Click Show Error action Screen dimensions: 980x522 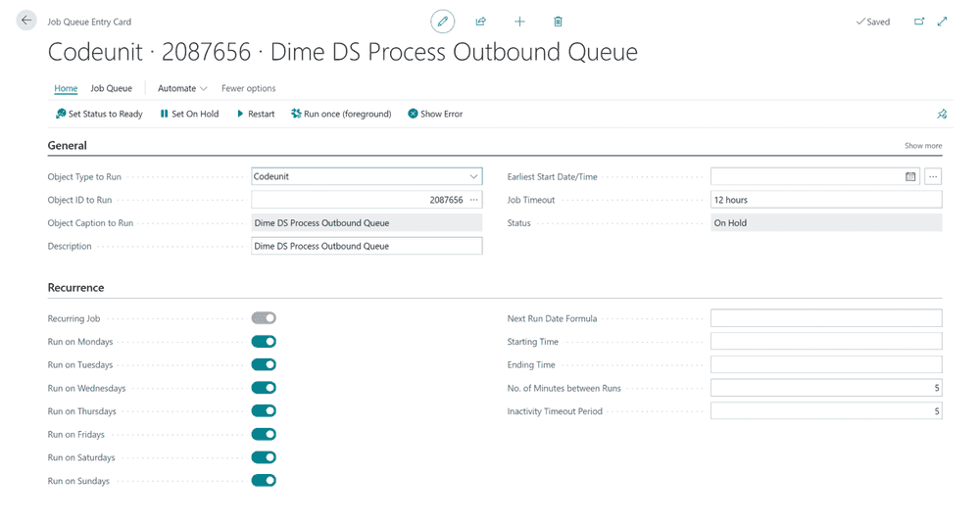[x=436, y=114]
